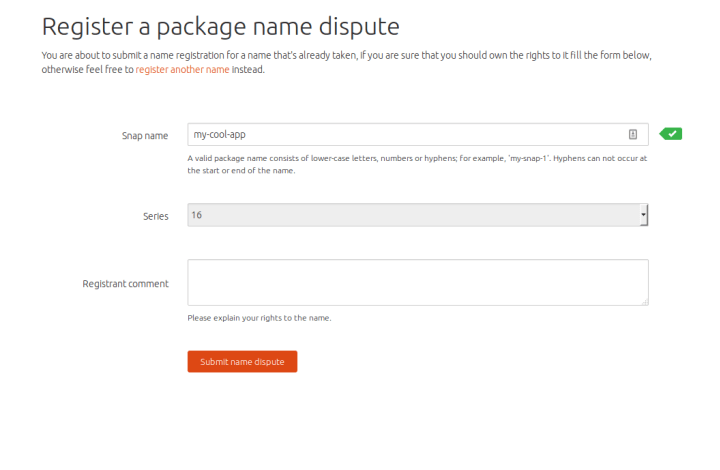Click the autofill icon inside Snap name field

(633, 134)
